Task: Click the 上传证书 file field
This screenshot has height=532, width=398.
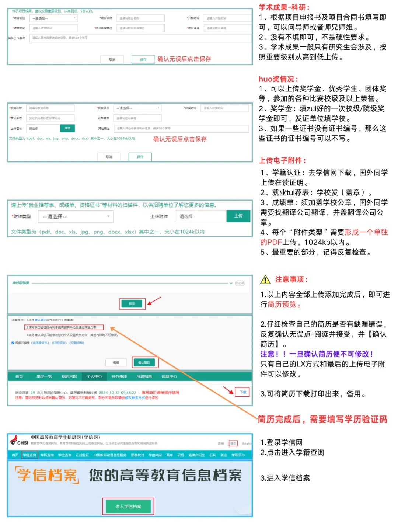Action: 43,128
